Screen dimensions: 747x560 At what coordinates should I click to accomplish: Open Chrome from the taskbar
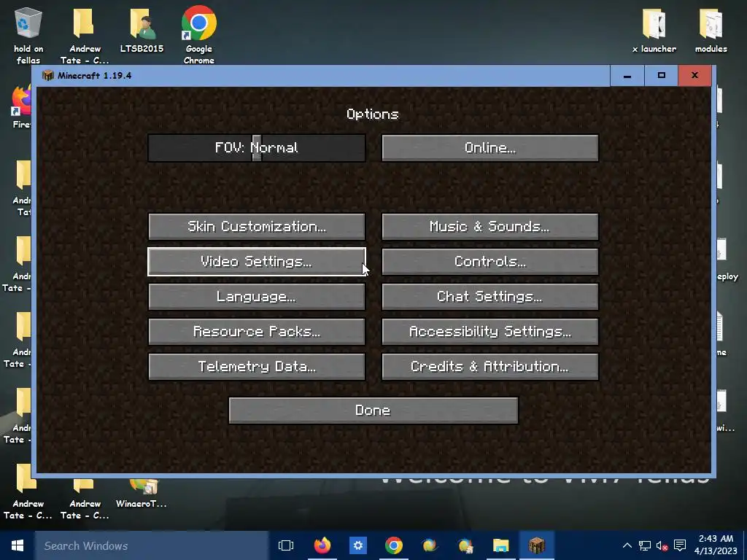(393, 545)
